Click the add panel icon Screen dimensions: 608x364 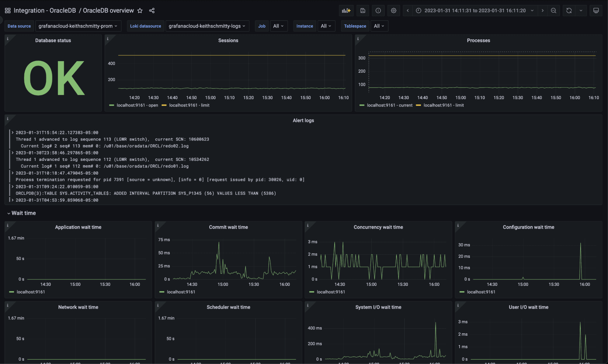point(346,10)
